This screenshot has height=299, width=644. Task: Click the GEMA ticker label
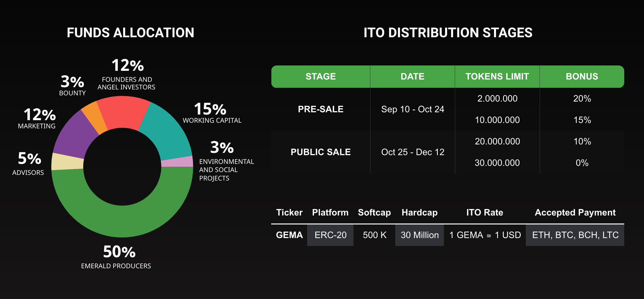click(x=289, y=235)
